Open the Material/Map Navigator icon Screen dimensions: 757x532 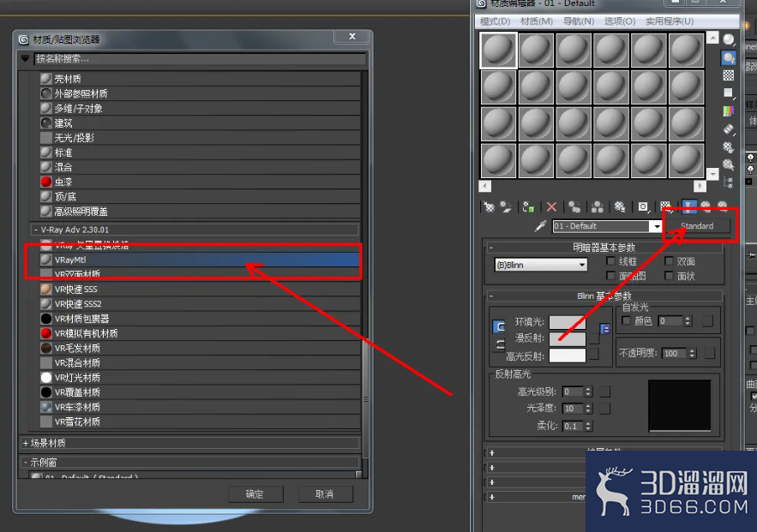pyautogui.click(x=729, y=182)
